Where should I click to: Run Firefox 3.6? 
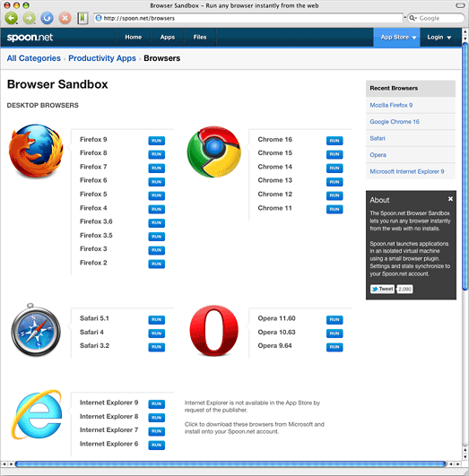[x=156, y=223]
